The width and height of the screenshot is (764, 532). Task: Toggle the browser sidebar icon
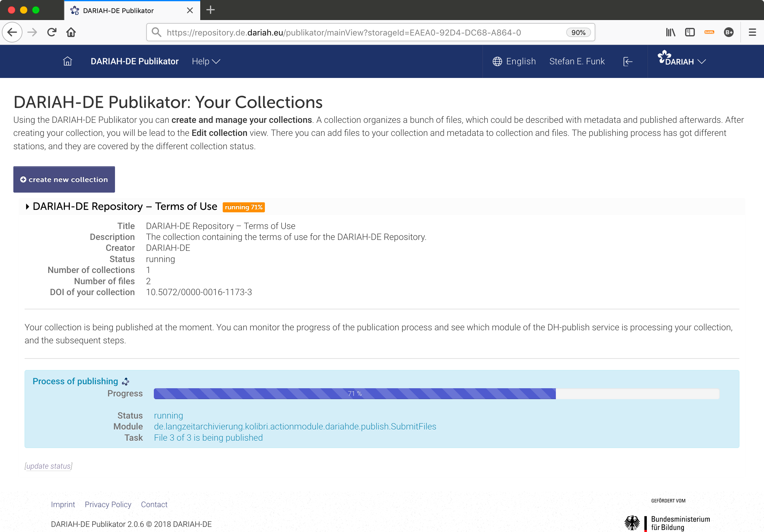(x=689, y=32)
